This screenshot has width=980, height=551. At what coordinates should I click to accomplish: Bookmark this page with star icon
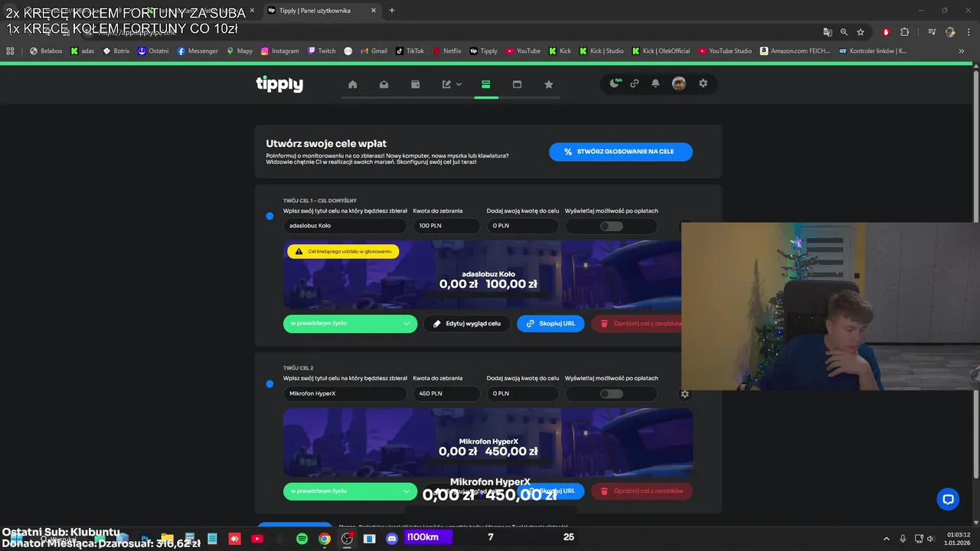[x=861, y=32]
